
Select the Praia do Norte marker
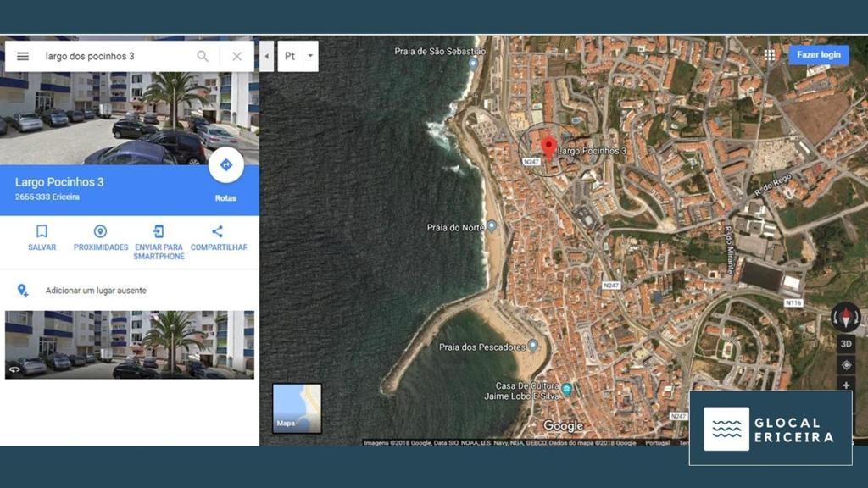(x=491, y=226)
